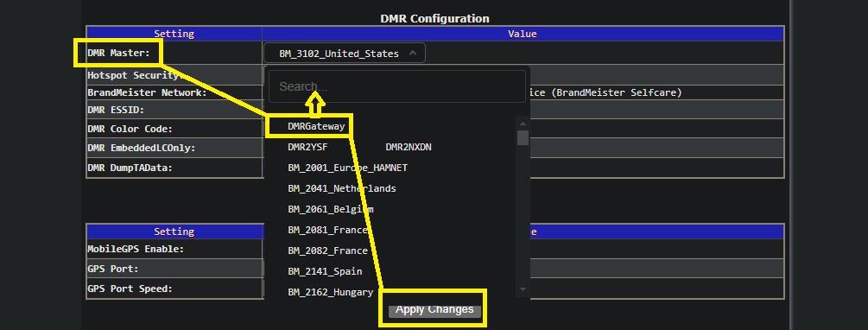Click the Setting header in GPS table

tap(174, 232)
